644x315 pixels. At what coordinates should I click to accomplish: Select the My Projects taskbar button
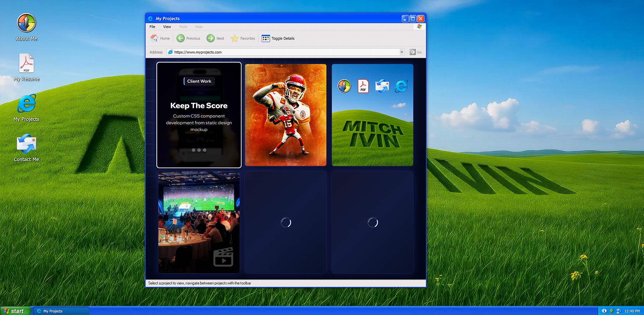coord(61,311)
